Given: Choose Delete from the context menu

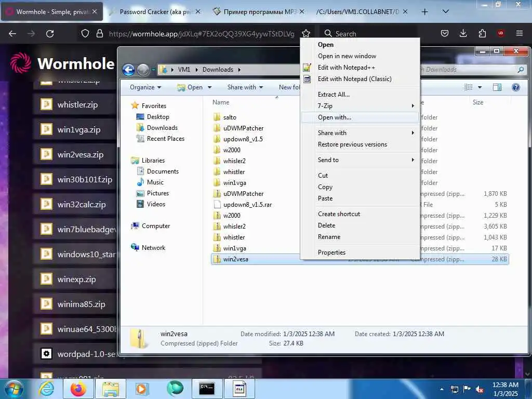Looking at the screenshot, I should (360, 225).
